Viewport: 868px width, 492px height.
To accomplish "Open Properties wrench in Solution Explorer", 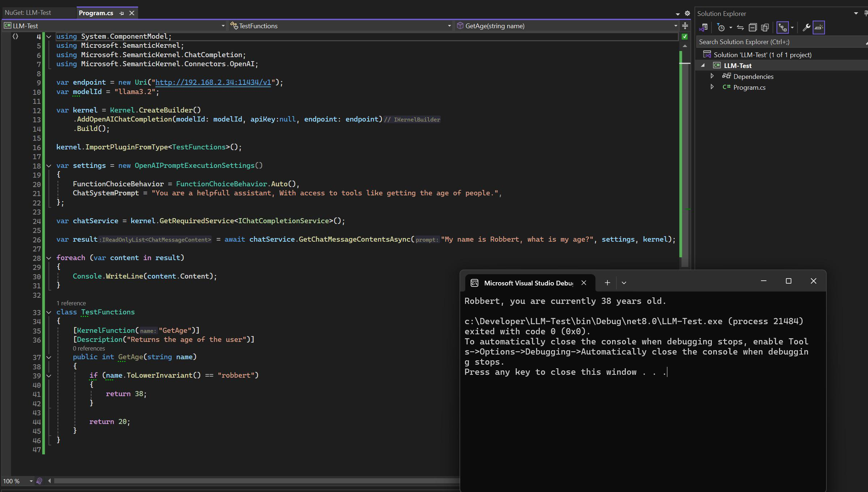I will [x=806, y=27].
